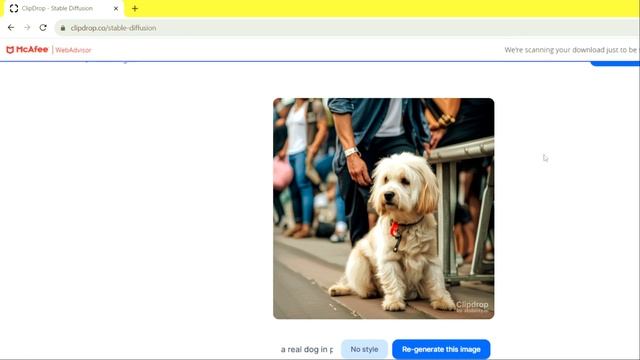Open a new browser tab with the plus icon

(x=135, y=8)
